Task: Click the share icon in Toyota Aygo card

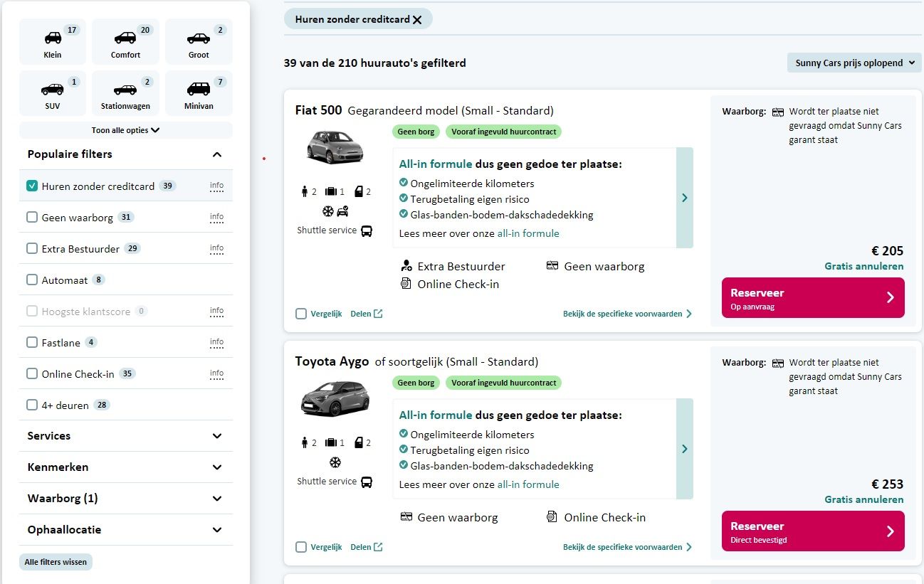Action: pyautogui.click(x=378, y=547)
